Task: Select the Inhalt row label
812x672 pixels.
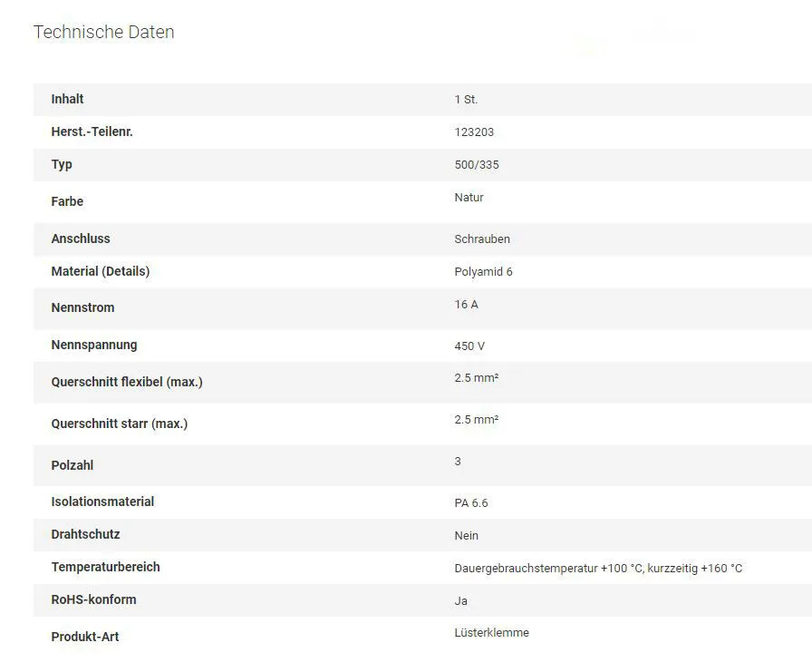Action: tap(67, 99)
